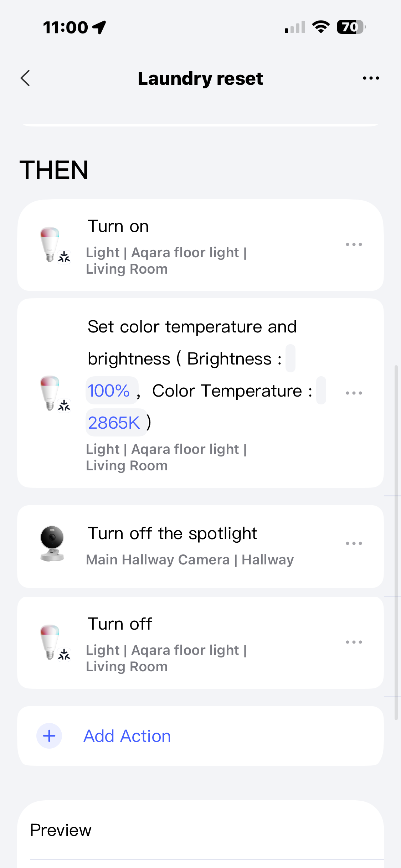Open the Preview section
401x868 pixels.
[x=61, y=830]
